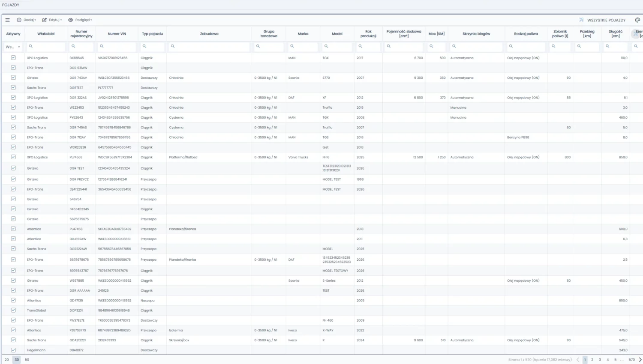Open the hamburger menu in the toolbar
Image resolution: width=643 pixels, height=364 pixels.
click(7, 20)
